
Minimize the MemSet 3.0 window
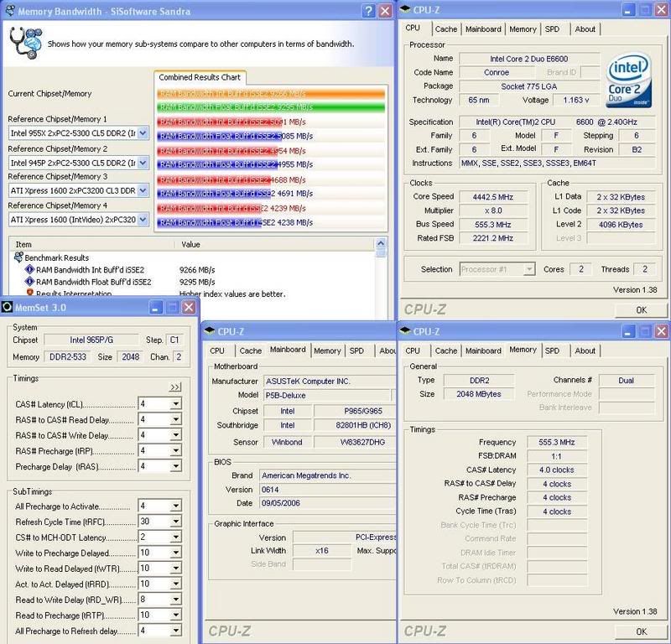click(155, 308)
